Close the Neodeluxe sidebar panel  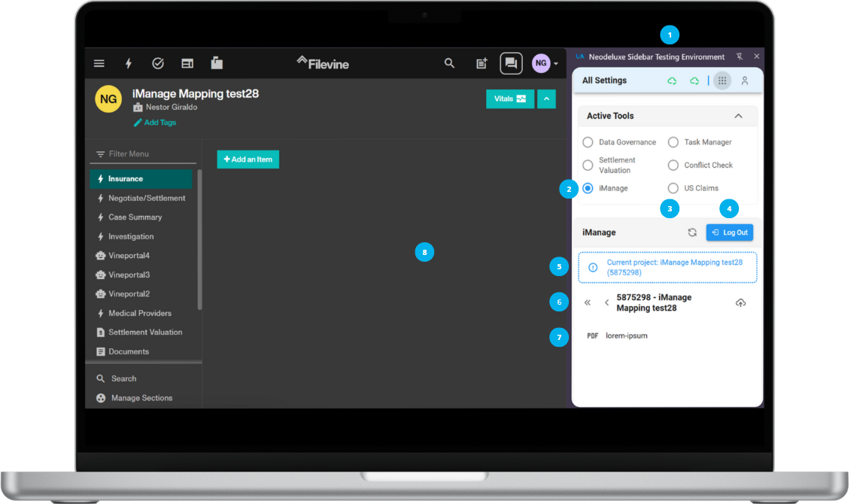point(756,56)
